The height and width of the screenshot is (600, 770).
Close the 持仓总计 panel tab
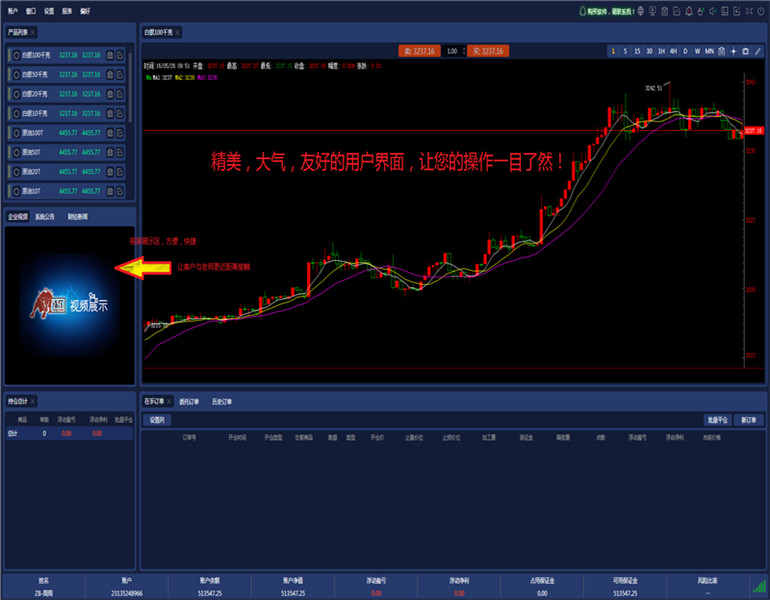pyautogui.click(x=33, y=401)
